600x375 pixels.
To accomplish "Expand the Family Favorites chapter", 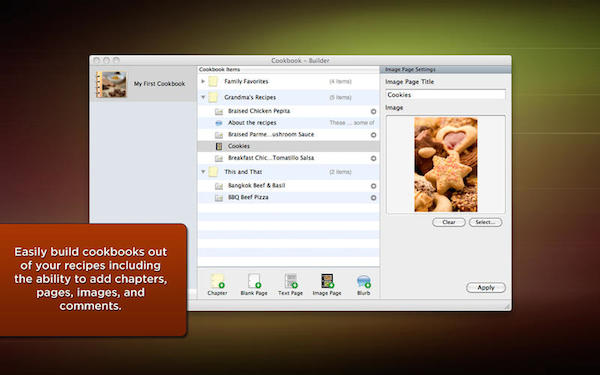I will [203, 81].
